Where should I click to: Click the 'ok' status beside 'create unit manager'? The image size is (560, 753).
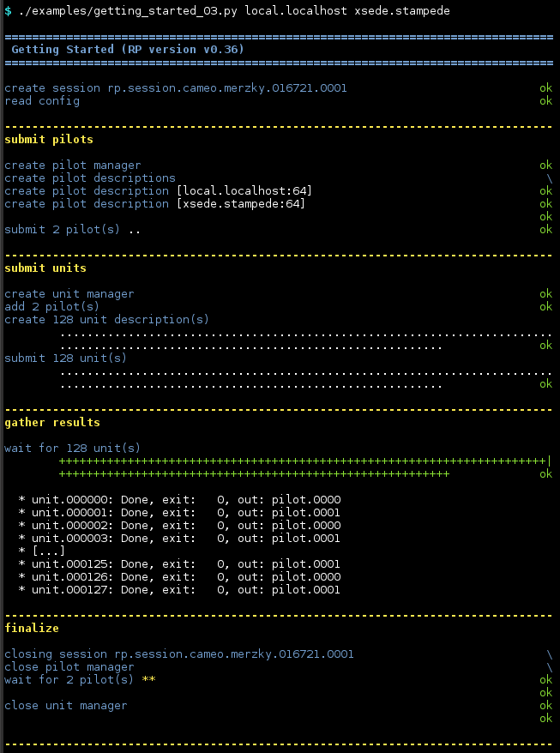click(545, 294)
